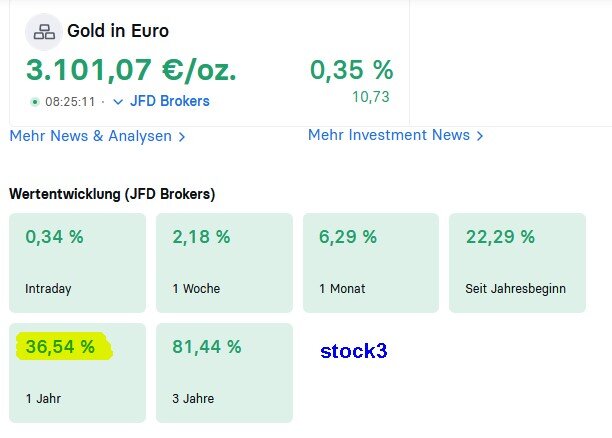Select the 1 Woche performance tile
Image resolution: width=612 pixels, height=438 pixels.
point(224,262)
